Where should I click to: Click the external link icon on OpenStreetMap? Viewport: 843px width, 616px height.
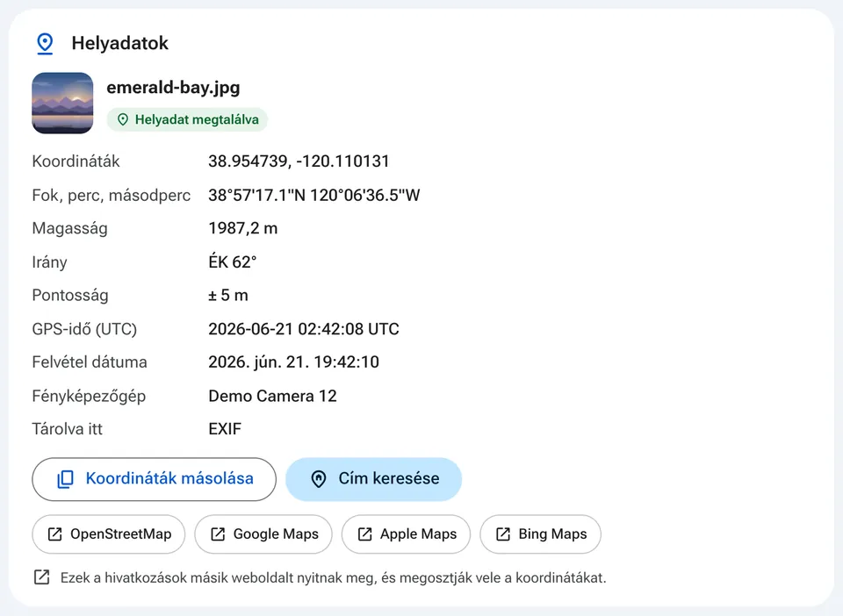click(54, 534)
